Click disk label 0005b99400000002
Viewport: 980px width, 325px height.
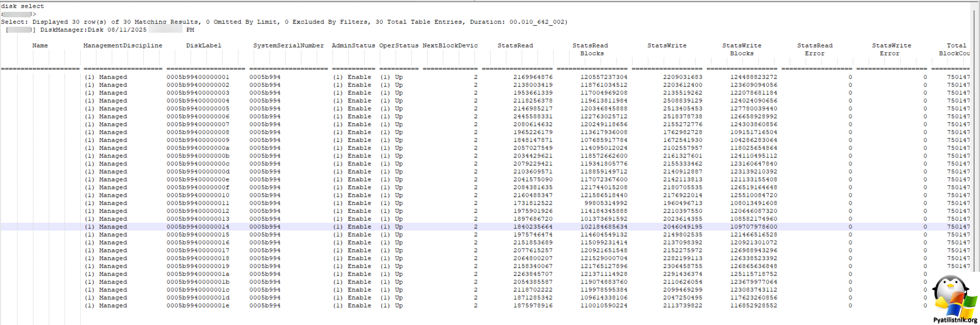click(x=198, y=85)
